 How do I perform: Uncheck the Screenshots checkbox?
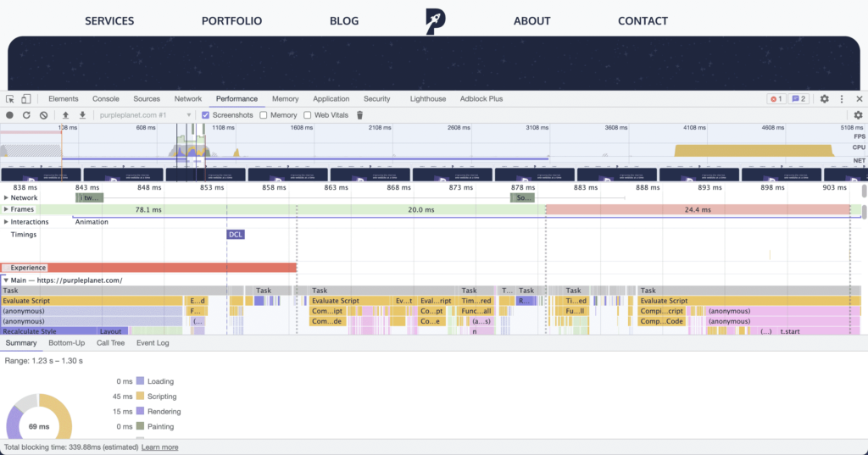tap(205, 115)
